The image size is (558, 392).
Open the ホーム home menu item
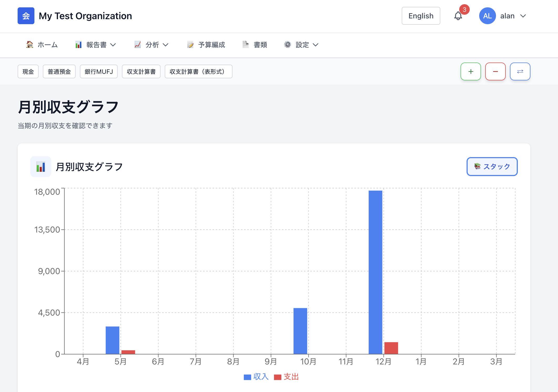(x=42, y=45)
